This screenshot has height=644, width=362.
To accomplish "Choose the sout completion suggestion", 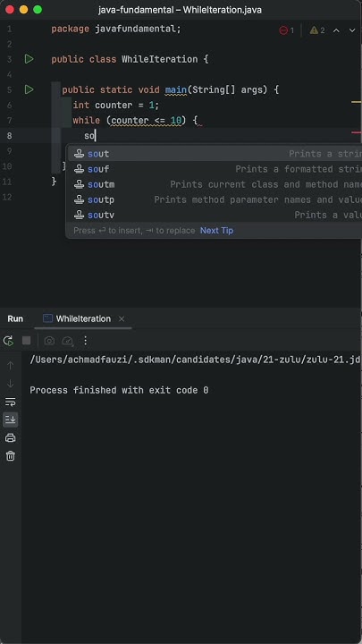I will click(214, 154).
